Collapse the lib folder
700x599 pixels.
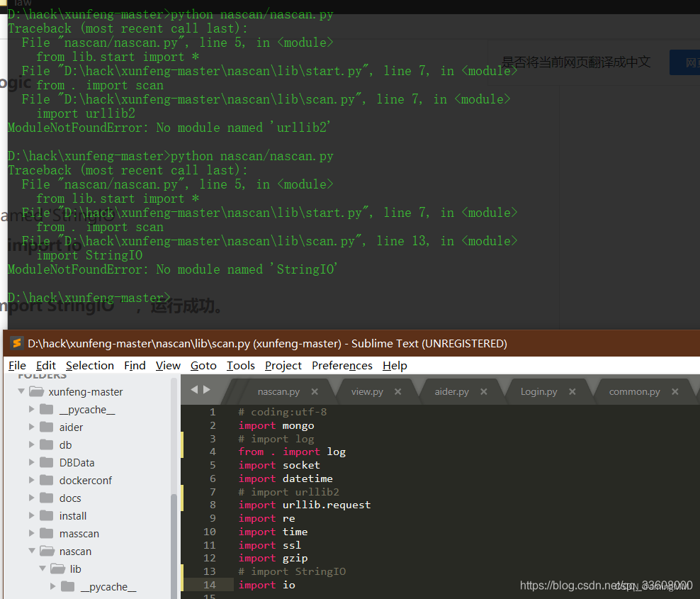click(43, 569)
